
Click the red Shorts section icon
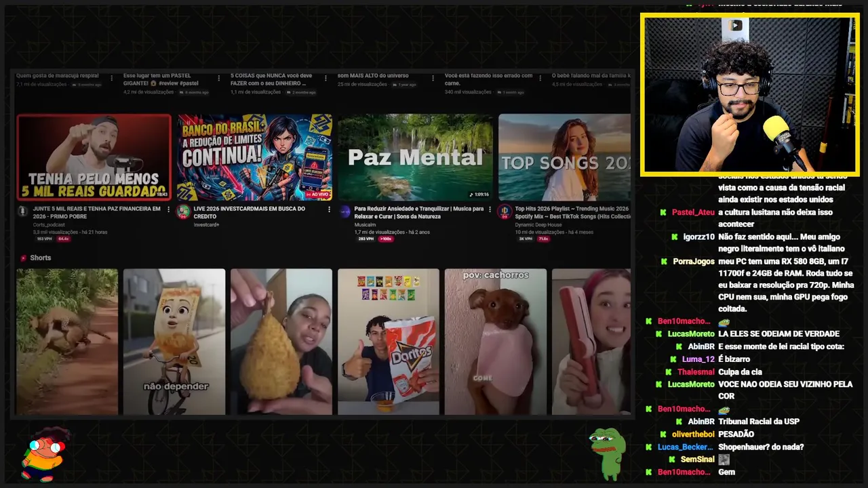tap(24, 258)
